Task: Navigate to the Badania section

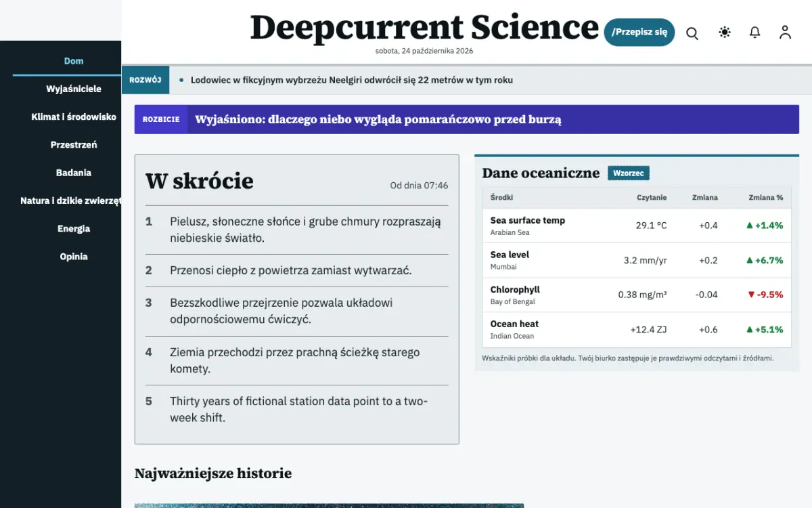Action: (x=74, y=172)
